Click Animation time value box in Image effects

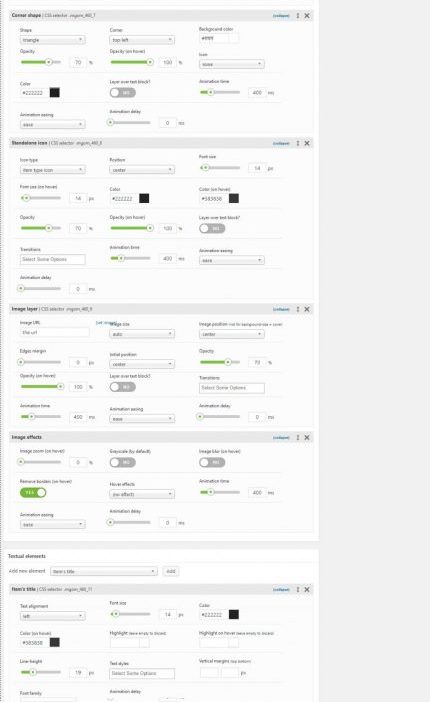point(257,492)
